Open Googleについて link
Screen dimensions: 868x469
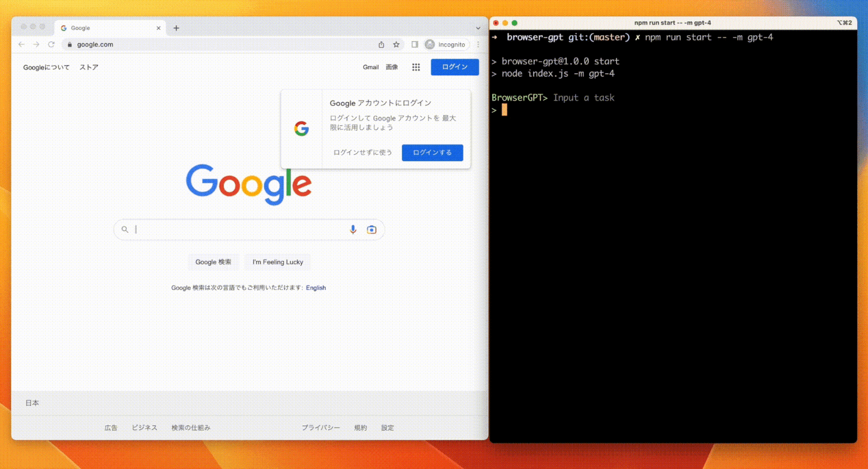coord(46,67)
